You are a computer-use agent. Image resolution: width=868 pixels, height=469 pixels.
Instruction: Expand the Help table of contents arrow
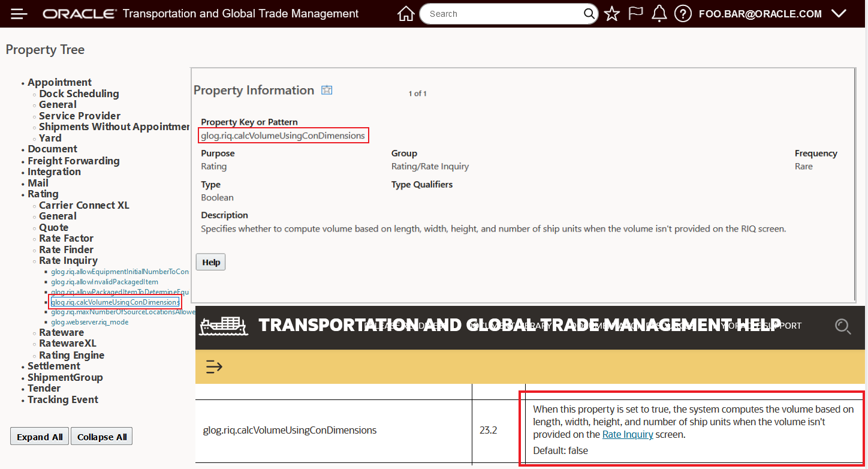214,366
